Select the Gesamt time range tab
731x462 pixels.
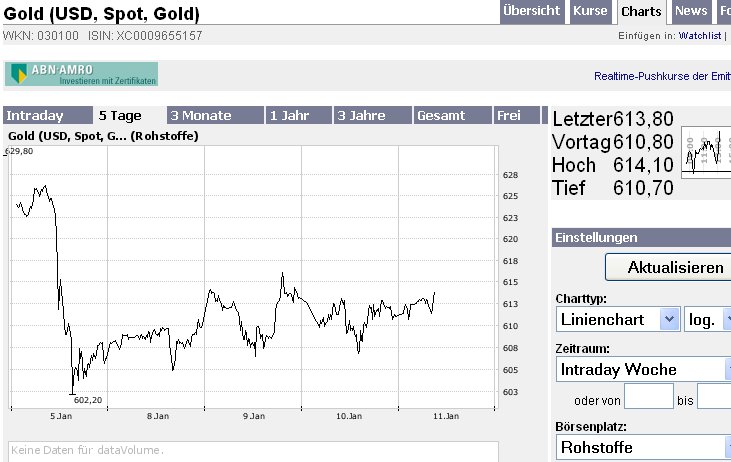451,115
